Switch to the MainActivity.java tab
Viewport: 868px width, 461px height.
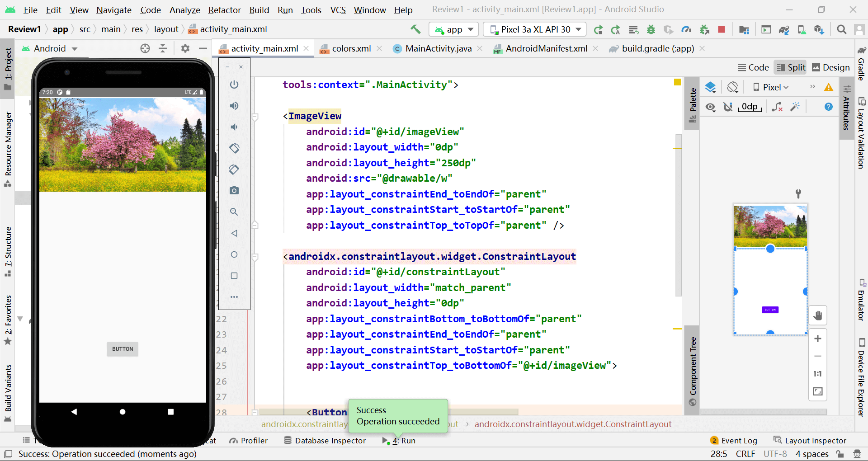(438, 48)
